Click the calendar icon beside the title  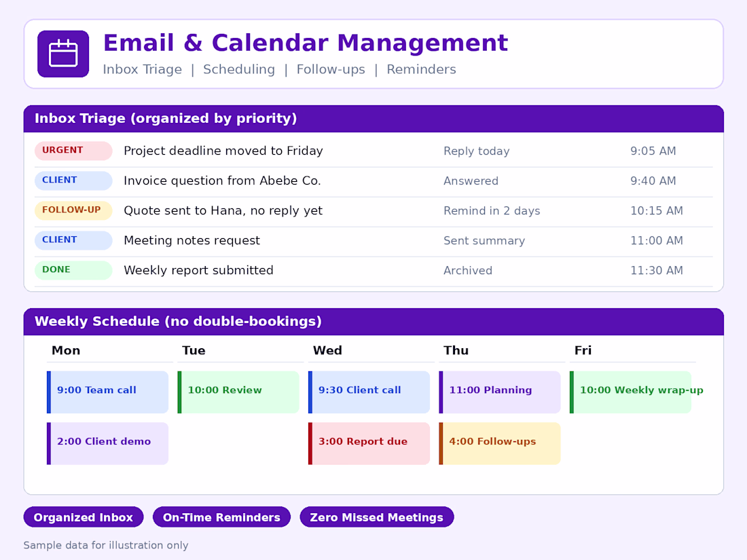[x=63, y=54]
